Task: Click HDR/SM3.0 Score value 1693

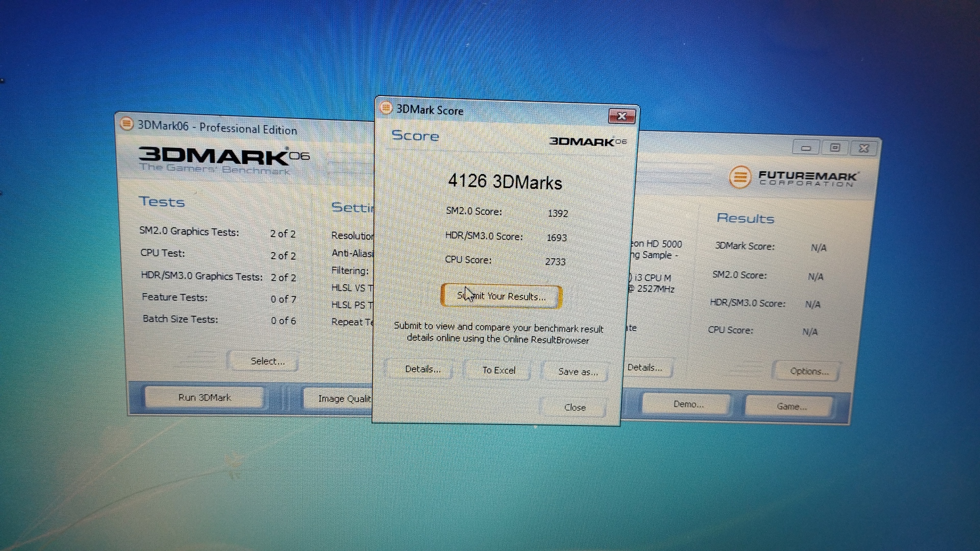Action: [556, 238]
